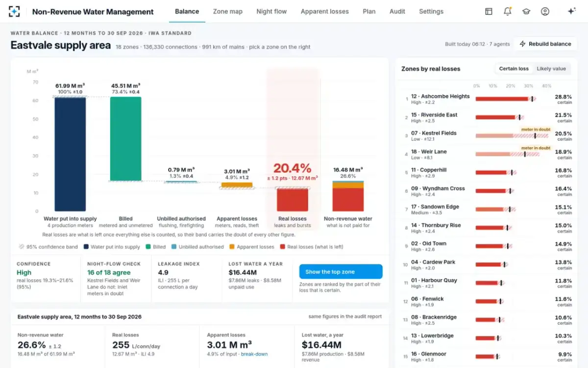Screen dimensions: 588x368
Task: Click the 3.01 M m³ apparent losses summary value
Action: point(229,344)
